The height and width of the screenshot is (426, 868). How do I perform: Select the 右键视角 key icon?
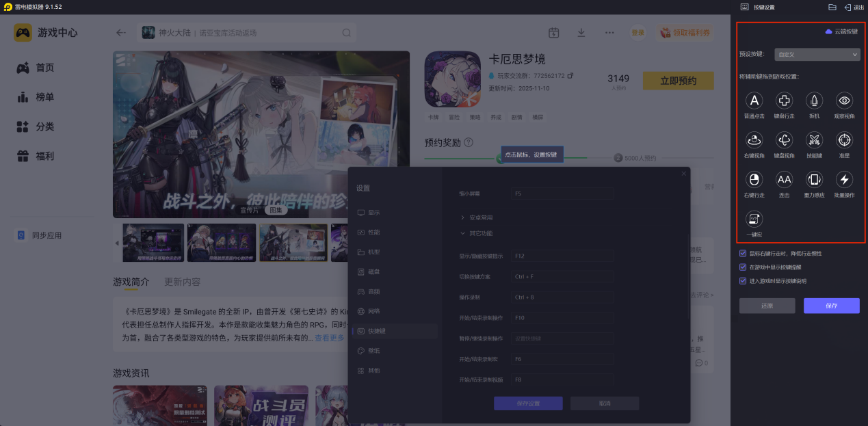(x=754, y=140)
